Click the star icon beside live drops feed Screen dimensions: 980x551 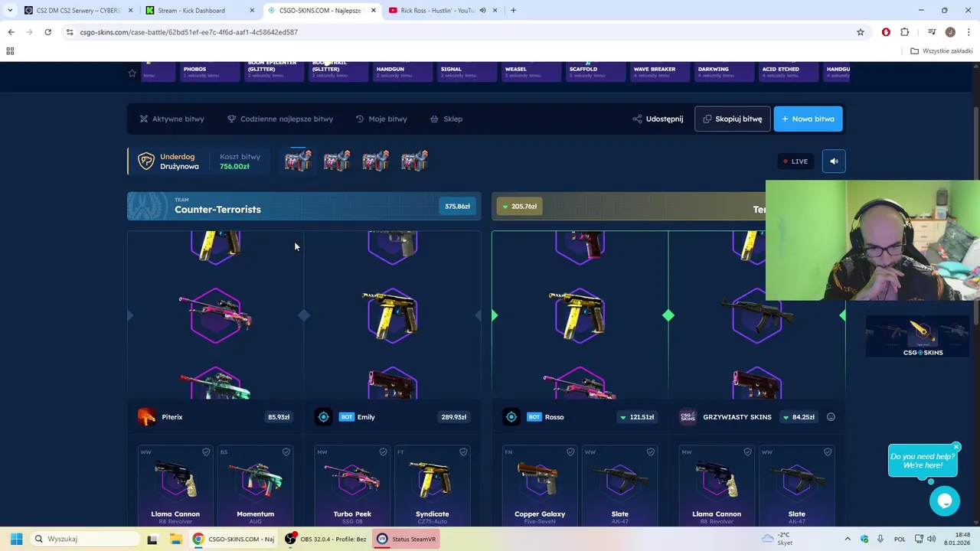(132, 73)
